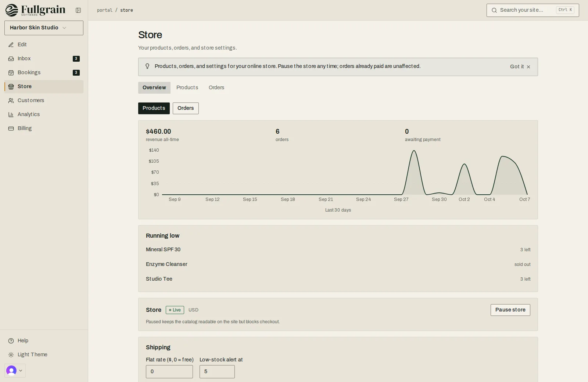This screenshot has height=382, width=588.
Task: Click the lightbulb tip icon
Action: (147, 66)
